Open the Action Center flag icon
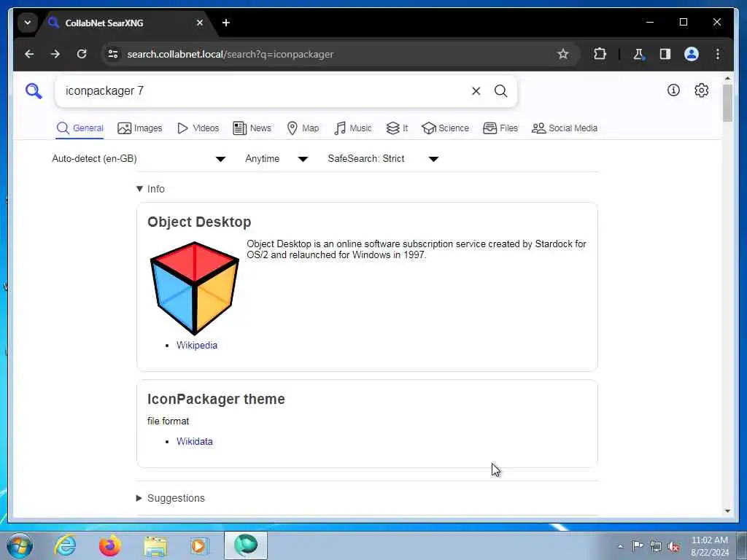Viewport: 747px width, 560px height. (638, 546)
